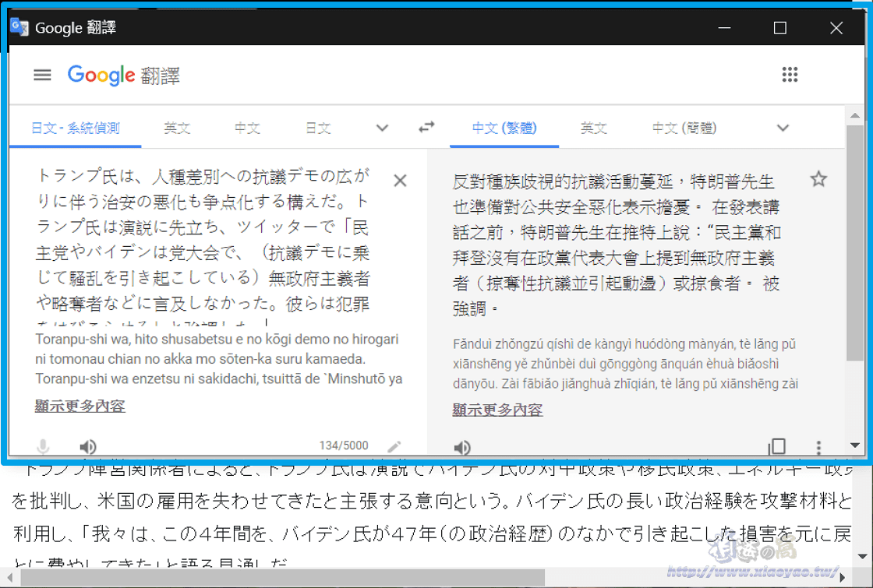Image resolution: width=873 pixels, height=588 pixels.
Task: Click translator scrollbar up arrow
Action: 854,116
